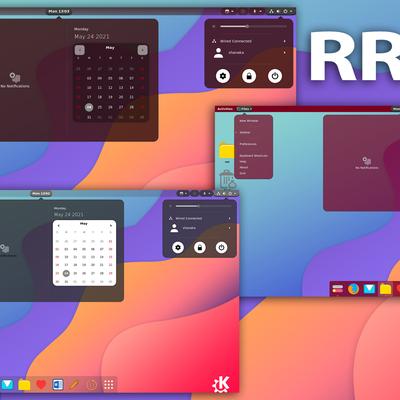The width and height of the screenshot is (400, 400).
Task: Click user avatar icon in bottom screenshot's system menu
Action: click(174, 228)
